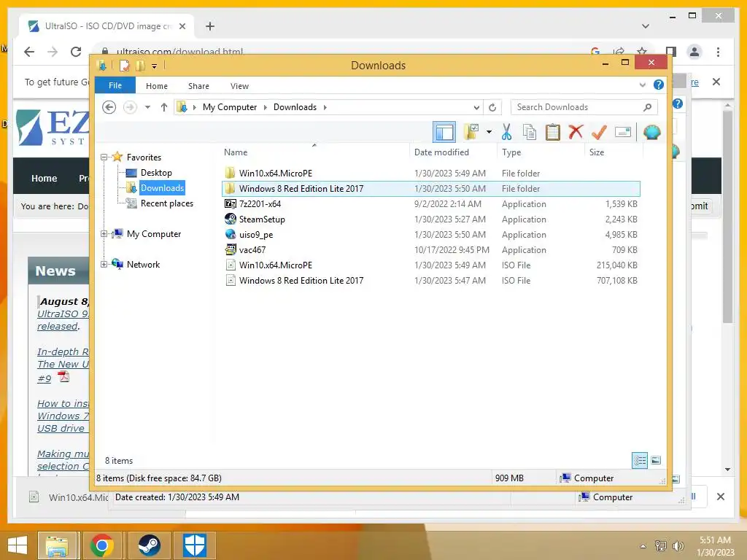747x560 pixels.
Task: Click the Classic Shell shell icon
Action: [651, 132]
